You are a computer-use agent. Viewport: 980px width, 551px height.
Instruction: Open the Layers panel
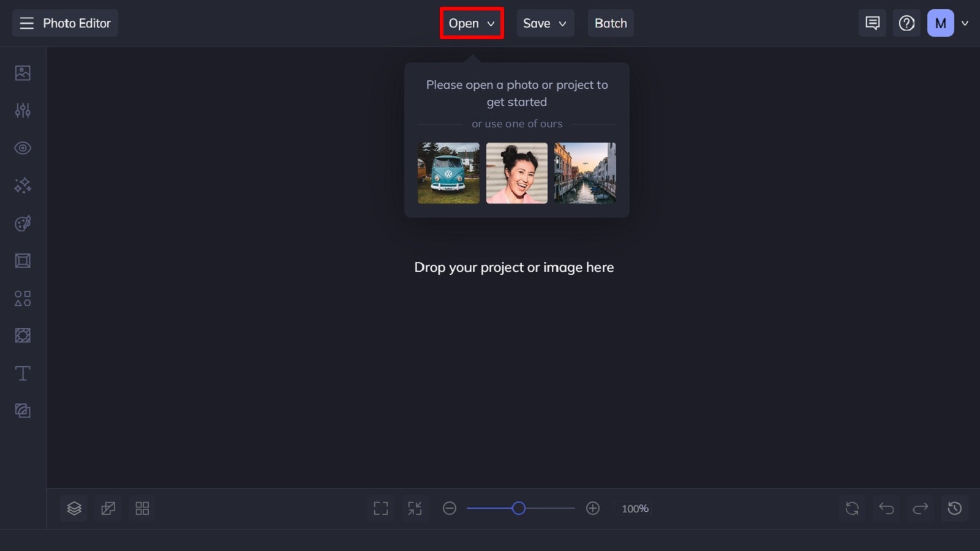coord(74,508)
